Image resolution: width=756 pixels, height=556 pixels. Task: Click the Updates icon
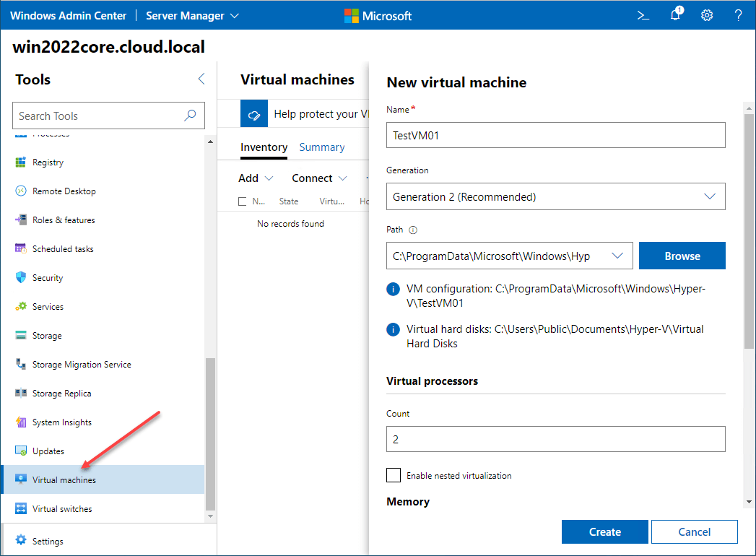(x=21, y=451)
